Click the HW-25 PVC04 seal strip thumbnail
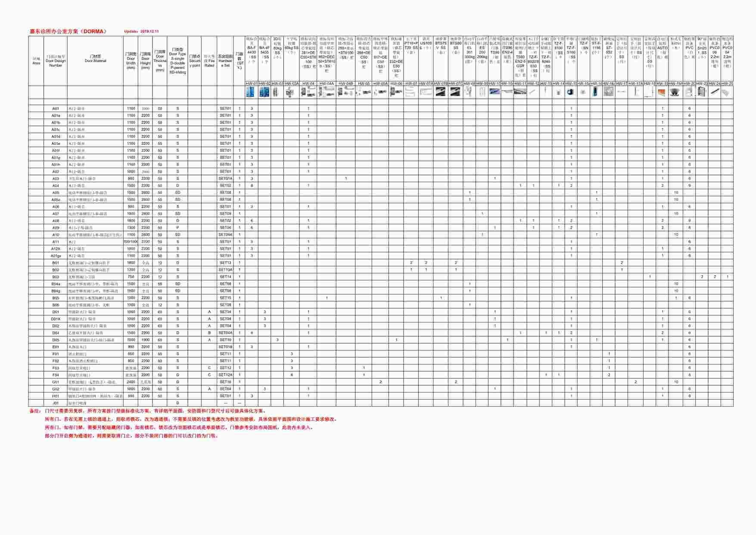 [727, 92]
